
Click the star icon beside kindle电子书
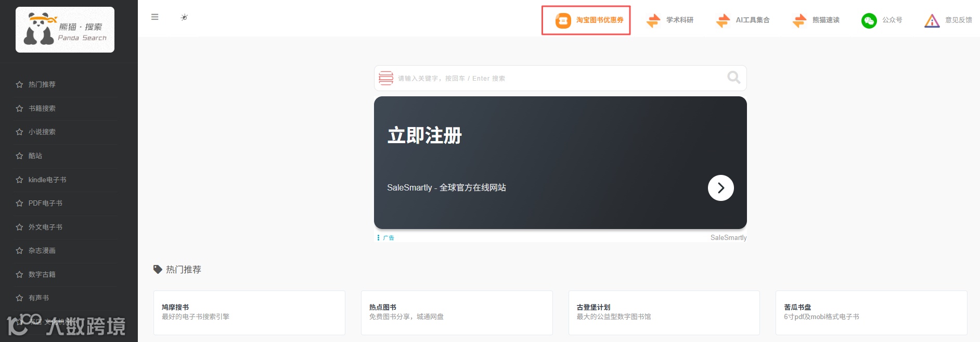(19, 180)
